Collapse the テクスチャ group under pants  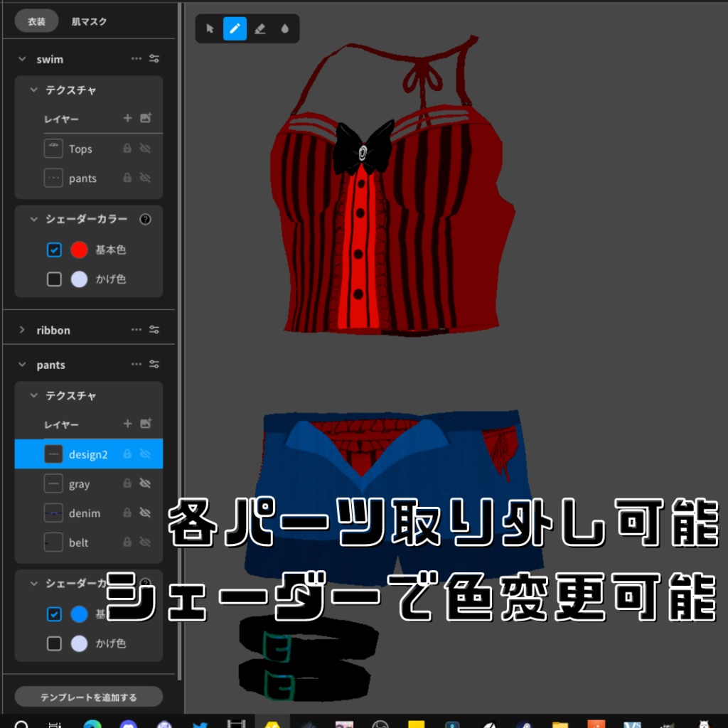(x=33, y=396)
